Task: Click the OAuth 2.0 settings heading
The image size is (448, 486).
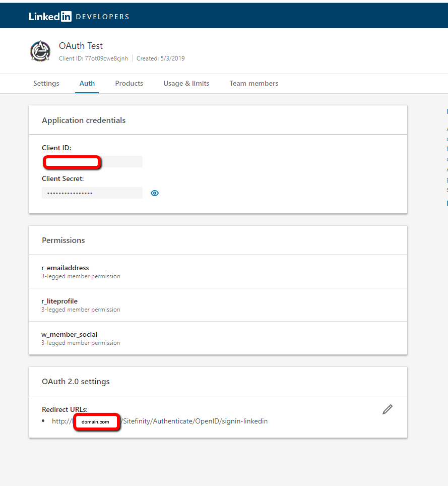Action: [76, 382]
